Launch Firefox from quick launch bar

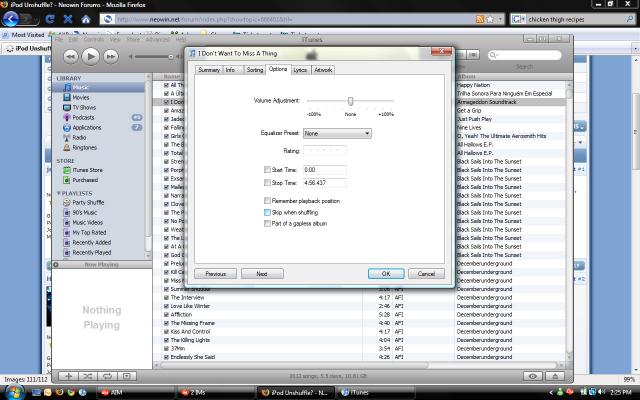click(x=60, y=392)
